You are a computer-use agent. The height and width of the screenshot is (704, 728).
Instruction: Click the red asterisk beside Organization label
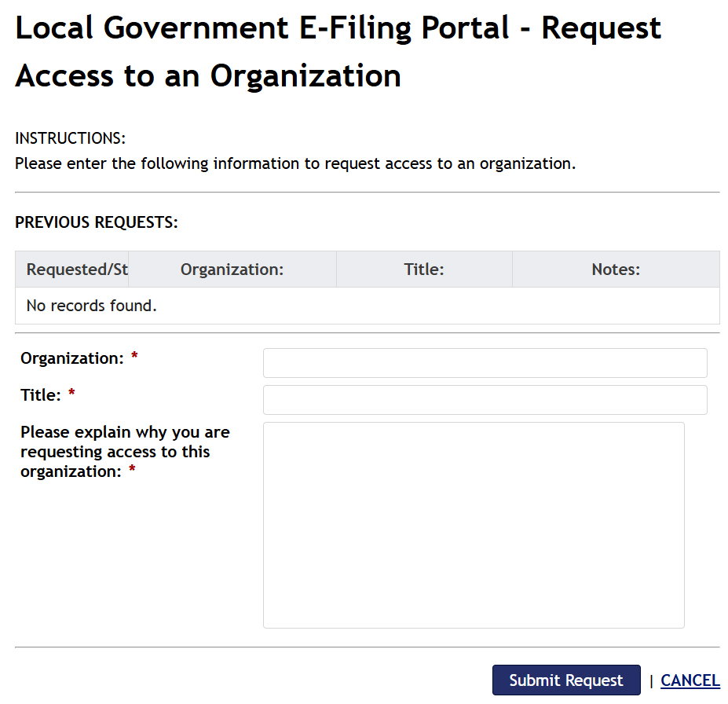coord(134,357)
